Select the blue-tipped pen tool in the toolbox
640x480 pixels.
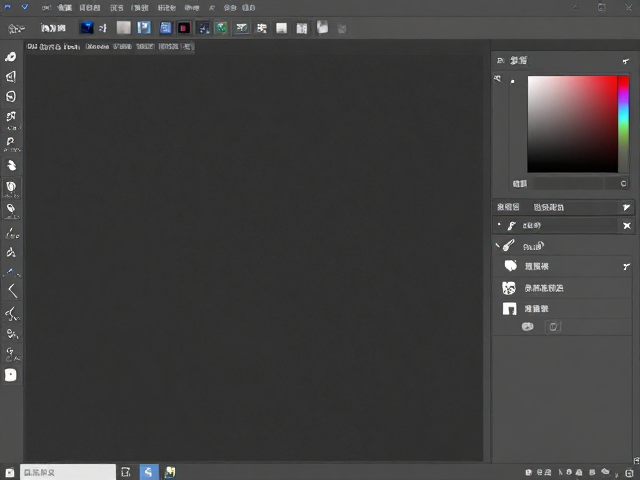click(x=11, y=272)
